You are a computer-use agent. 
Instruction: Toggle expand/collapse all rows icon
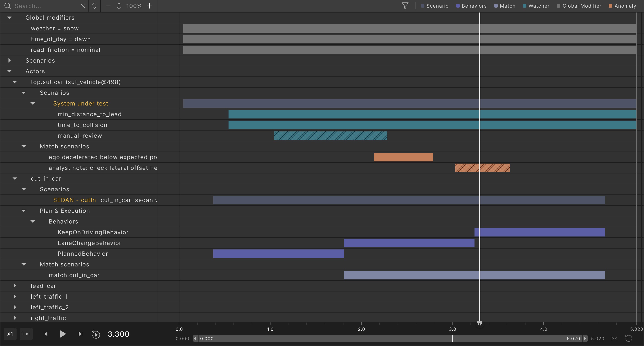coord(94,6)
